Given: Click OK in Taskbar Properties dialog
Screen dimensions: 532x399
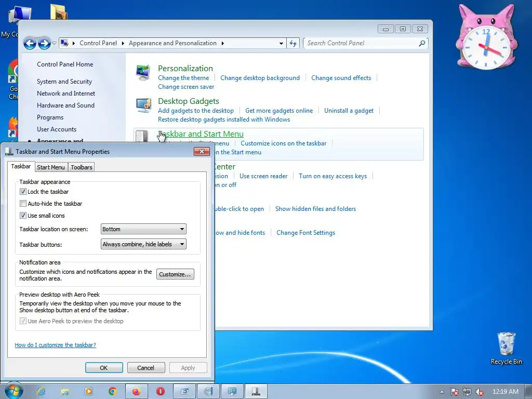Looking at the screenshot, I should (x=104, y=368).
